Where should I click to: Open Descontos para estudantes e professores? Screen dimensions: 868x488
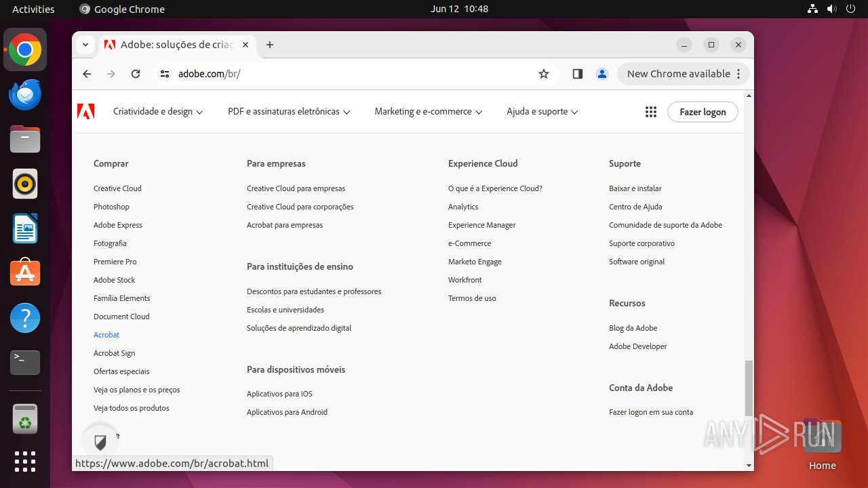coord(314,291)
